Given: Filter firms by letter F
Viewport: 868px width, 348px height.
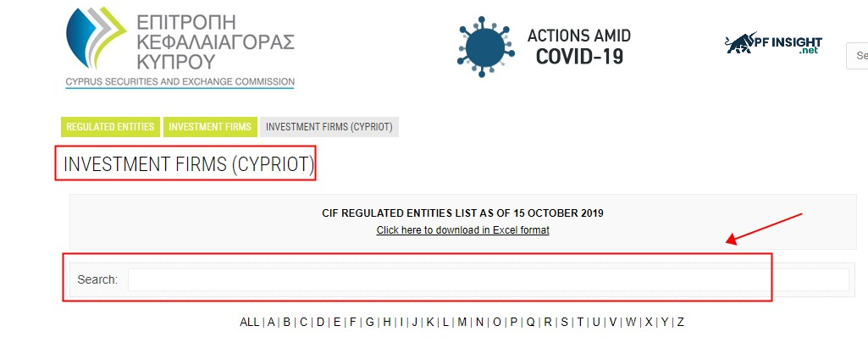Looking at the screenshot, I should click(352, 322).
